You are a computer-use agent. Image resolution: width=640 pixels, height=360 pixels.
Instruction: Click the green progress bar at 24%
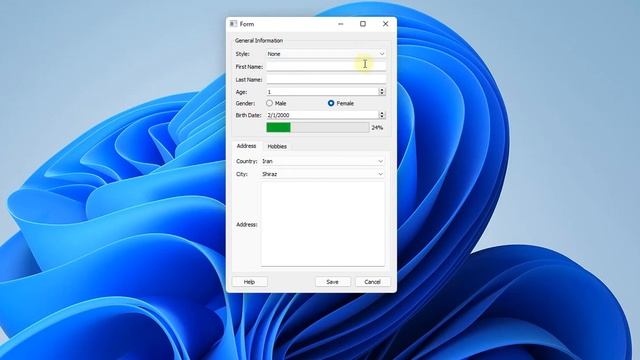pos(318,127)
